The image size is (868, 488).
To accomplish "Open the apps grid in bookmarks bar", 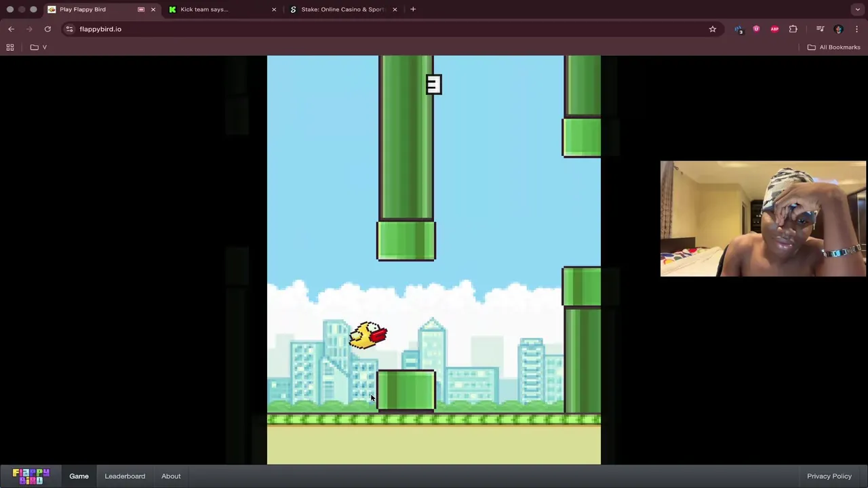I will click(10, 47).
